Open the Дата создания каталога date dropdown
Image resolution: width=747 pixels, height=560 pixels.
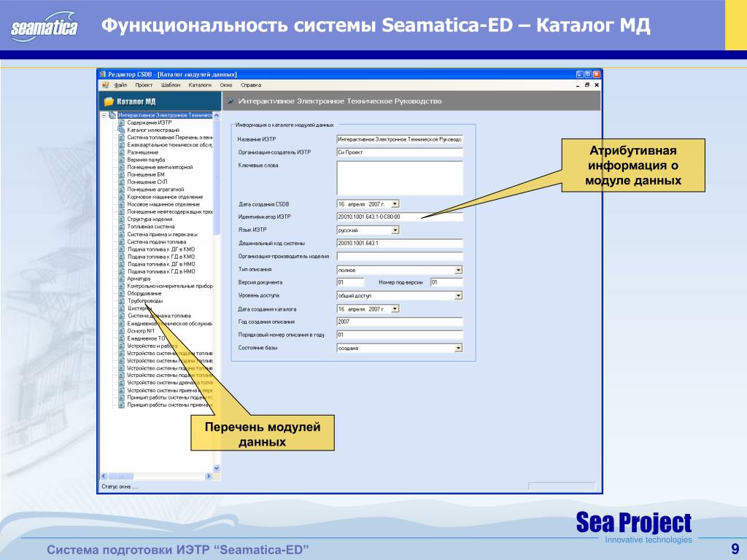(395, 309)
